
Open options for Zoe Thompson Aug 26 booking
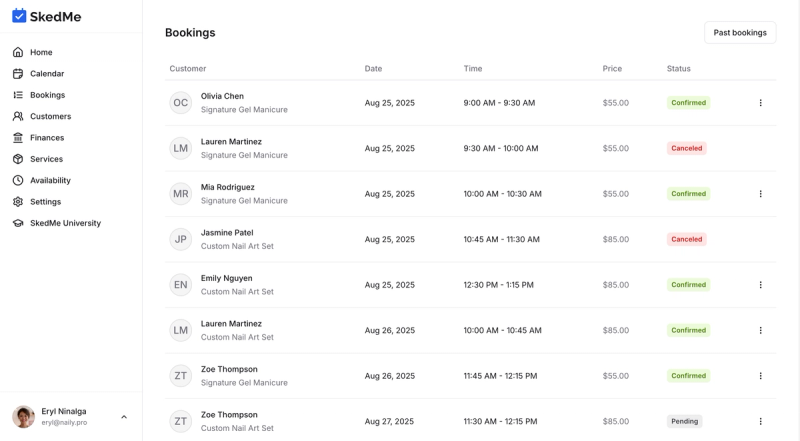click(760, 376)
